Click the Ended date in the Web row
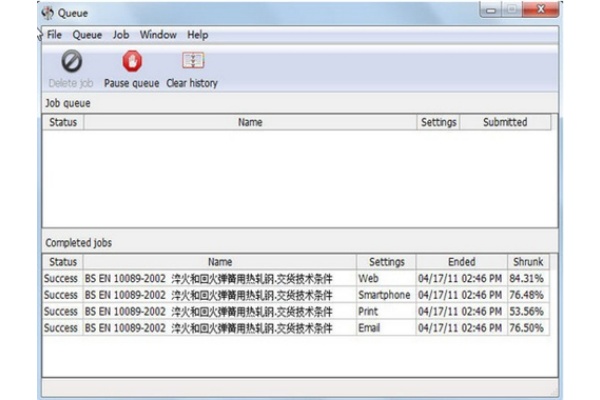 [460, 278]
